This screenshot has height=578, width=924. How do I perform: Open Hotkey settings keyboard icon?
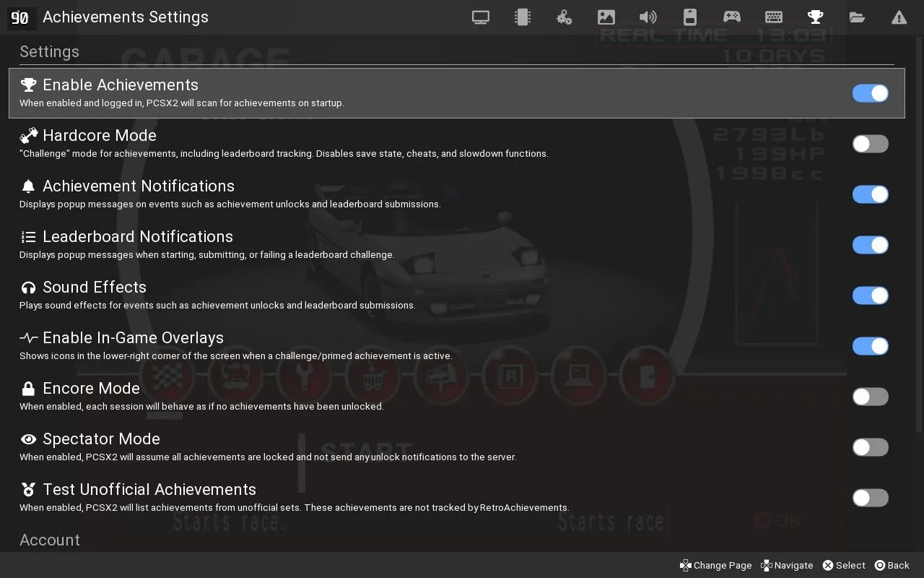(x=774, y=17)
